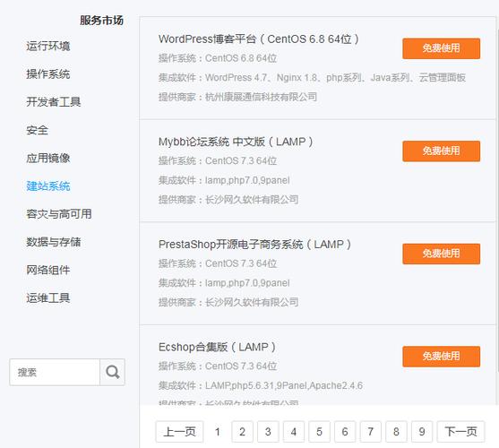Image resolution: width=499 pixels, height=448 pixels.
Task: Click the 服务市场 heading
Action: 101,21
